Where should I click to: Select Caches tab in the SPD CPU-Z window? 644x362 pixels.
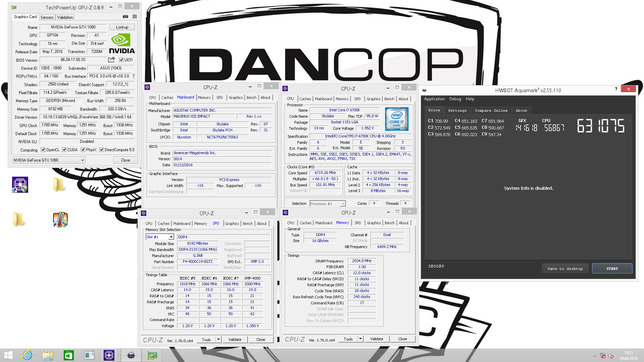point(163,224)
